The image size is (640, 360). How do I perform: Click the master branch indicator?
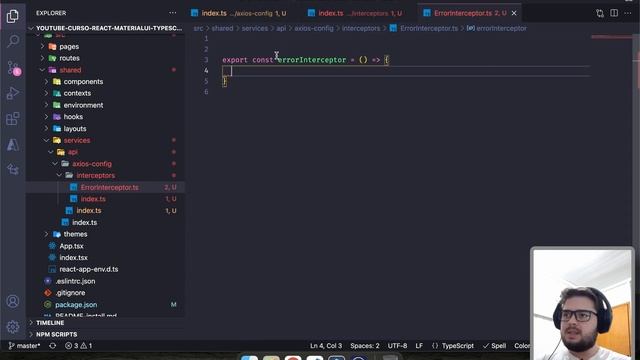pos(24,346)
